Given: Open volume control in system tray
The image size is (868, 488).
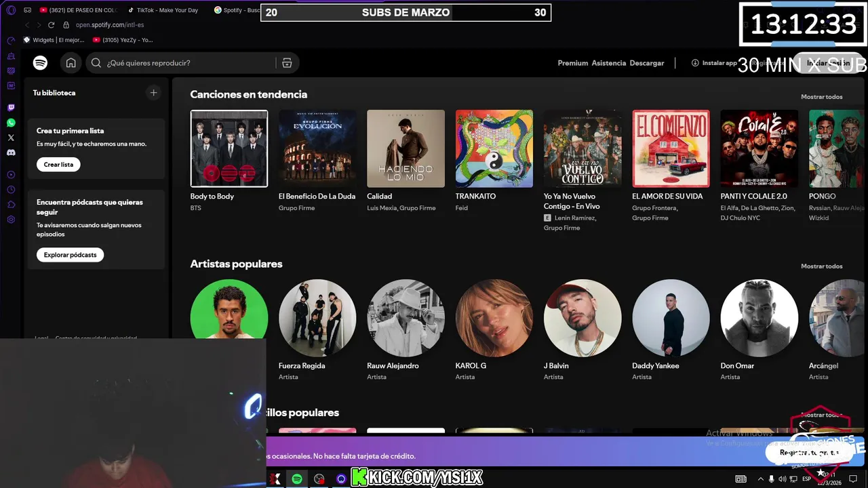Looking at the screenshot, I should 783,479.
